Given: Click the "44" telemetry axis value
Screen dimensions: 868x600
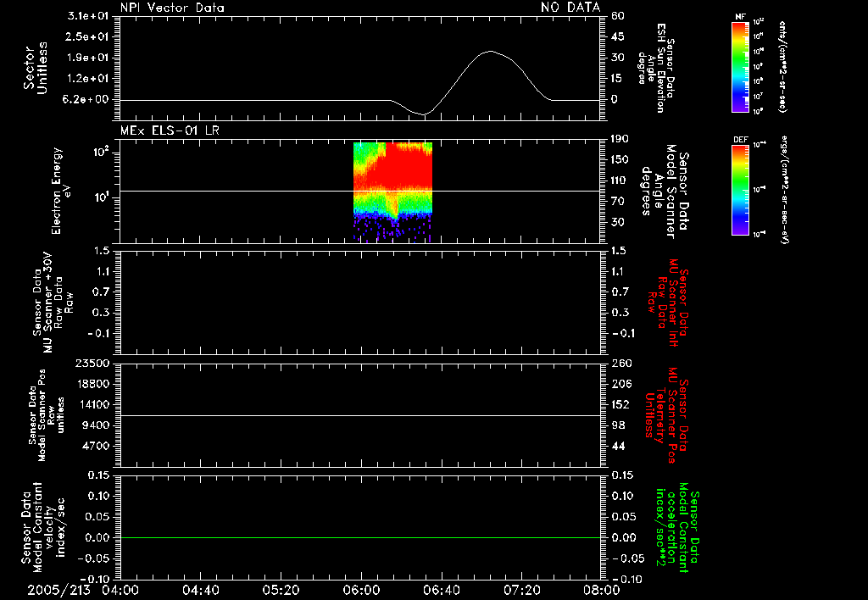Looking at the screenshot, I should tap(618, 446).
